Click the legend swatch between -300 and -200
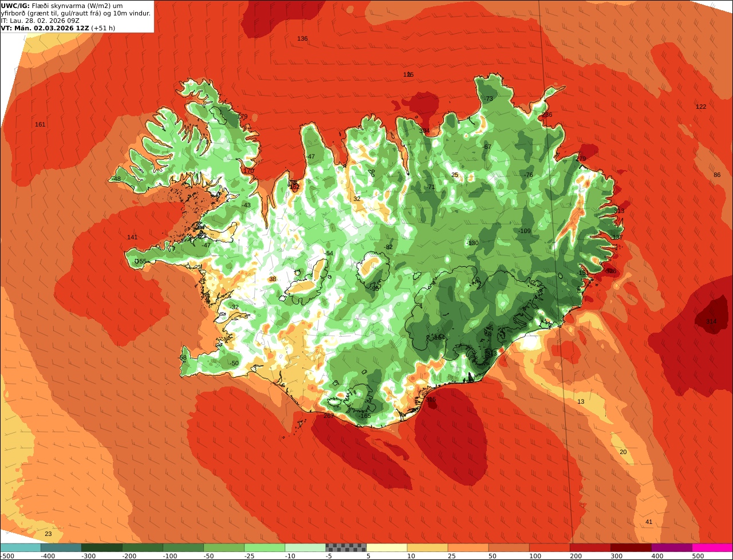 point(102,547)
